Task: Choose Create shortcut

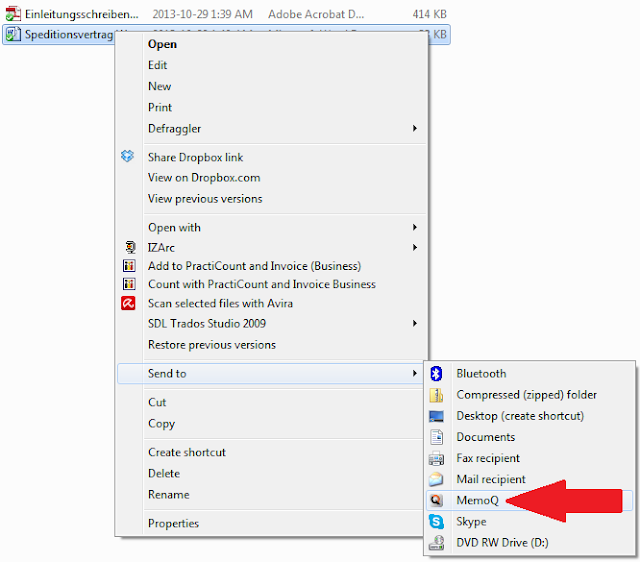Action: [x=187, y=452]
